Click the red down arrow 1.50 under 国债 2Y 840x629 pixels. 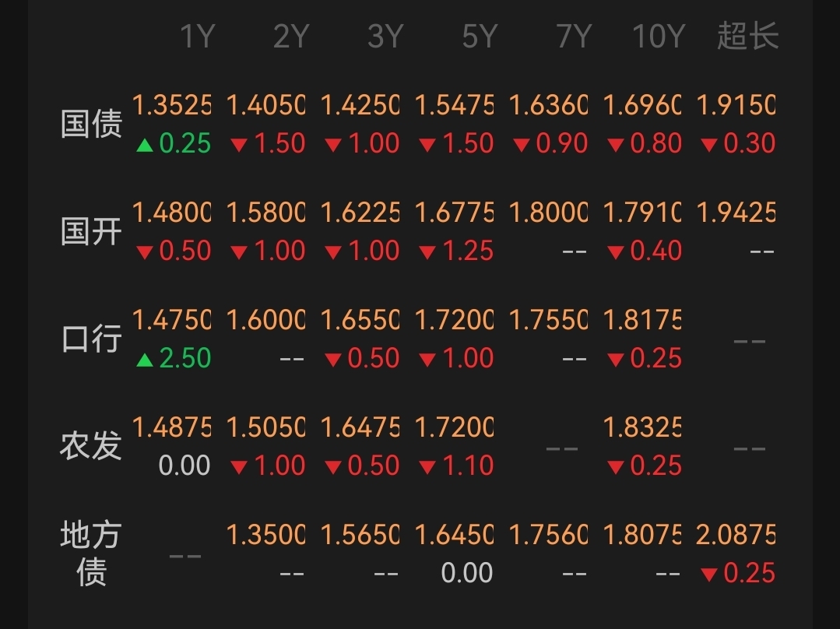267,143
